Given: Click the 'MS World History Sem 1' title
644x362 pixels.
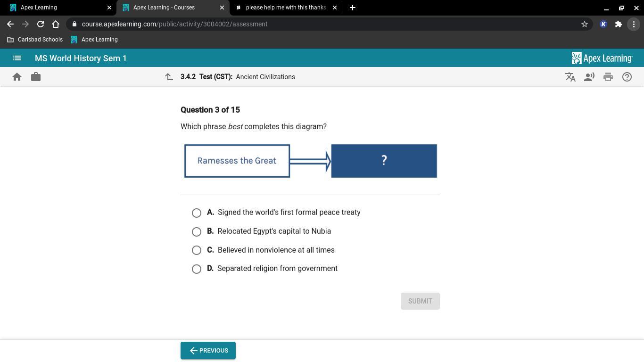Looking at the screenshot, I should 81,58.
